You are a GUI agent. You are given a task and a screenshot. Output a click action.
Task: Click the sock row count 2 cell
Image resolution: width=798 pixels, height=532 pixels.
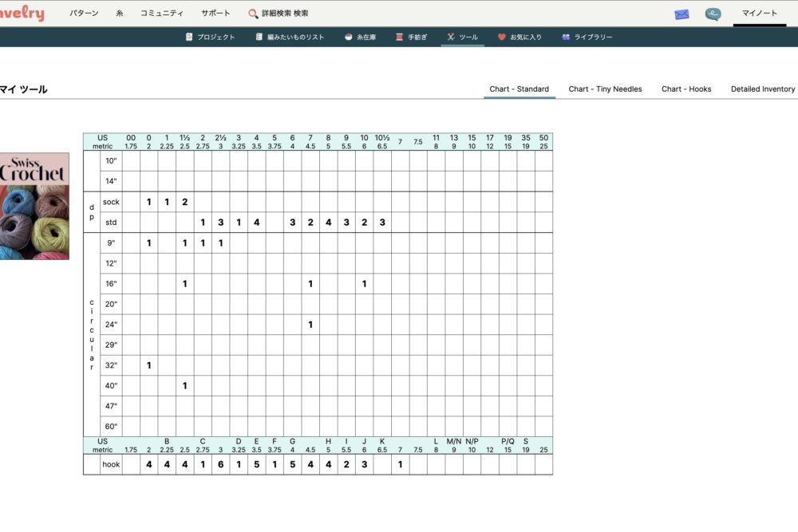[x=185, y=202]
